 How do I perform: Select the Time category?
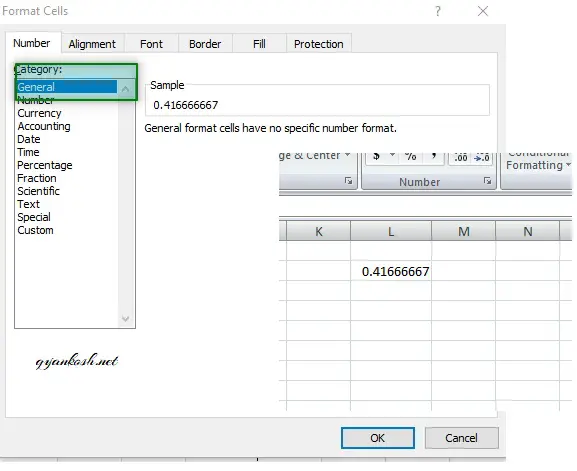[28, 152]
